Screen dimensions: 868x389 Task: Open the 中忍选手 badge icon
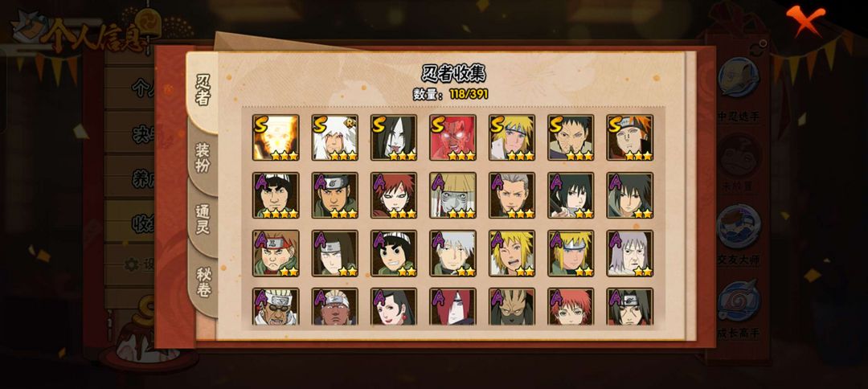point(739,78)
